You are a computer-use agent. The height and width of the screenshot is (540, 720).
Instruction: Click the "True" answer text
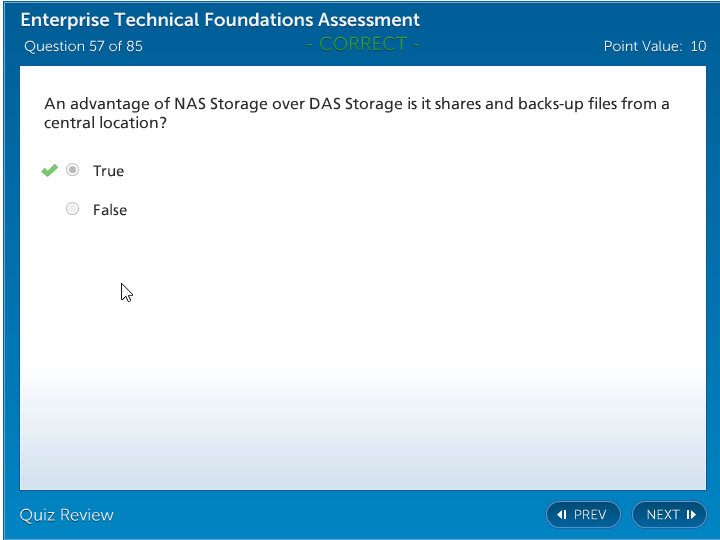coord(108,171)
